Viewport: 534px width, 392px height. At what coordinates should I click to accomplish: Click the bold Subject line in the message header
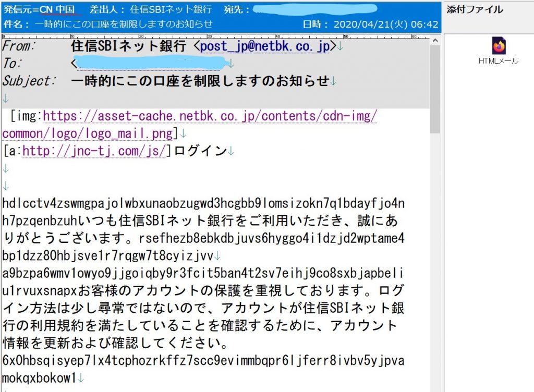tap(200, 81)
